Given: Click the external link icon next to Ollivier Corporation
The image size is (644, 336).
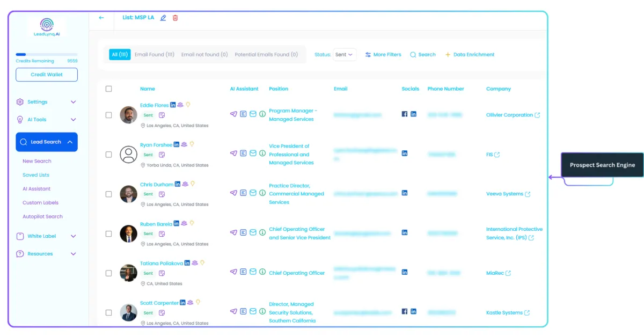Looking at the screenshot, I should click(537, 115).
